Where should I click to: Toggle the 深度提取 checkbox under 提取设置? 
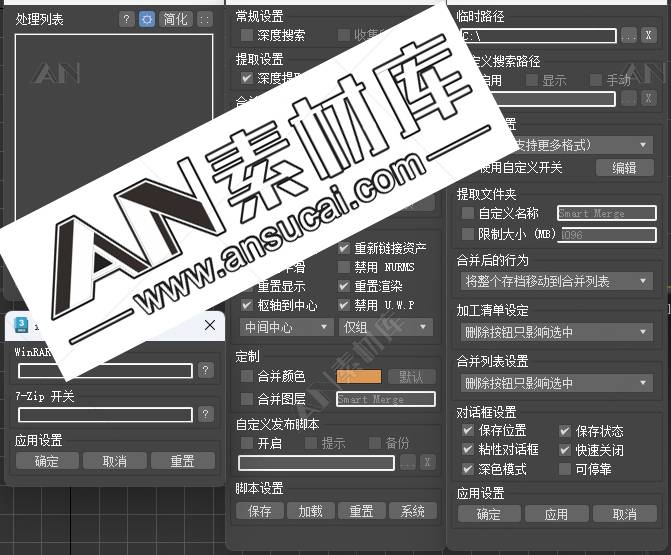pos(246,77)
